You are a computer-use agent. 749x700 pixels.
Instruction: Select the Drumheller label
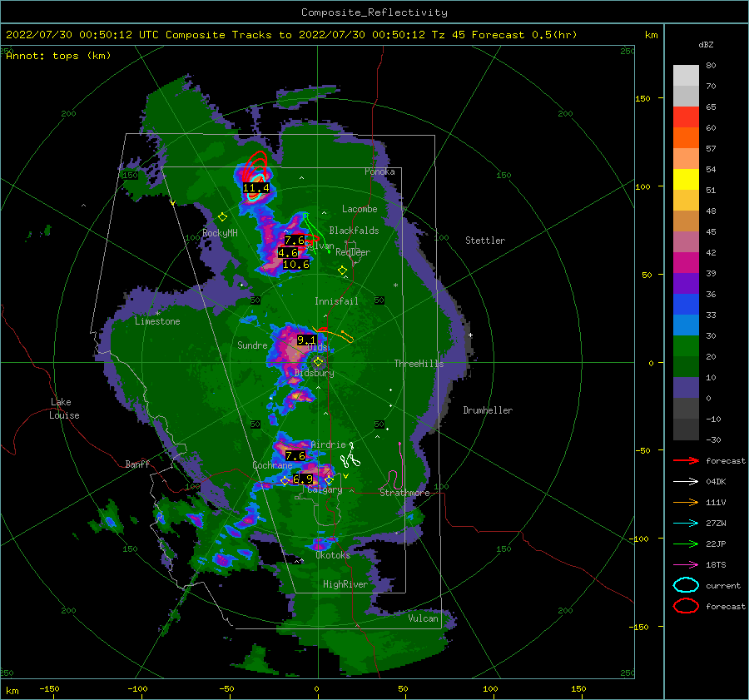[488, 410]
